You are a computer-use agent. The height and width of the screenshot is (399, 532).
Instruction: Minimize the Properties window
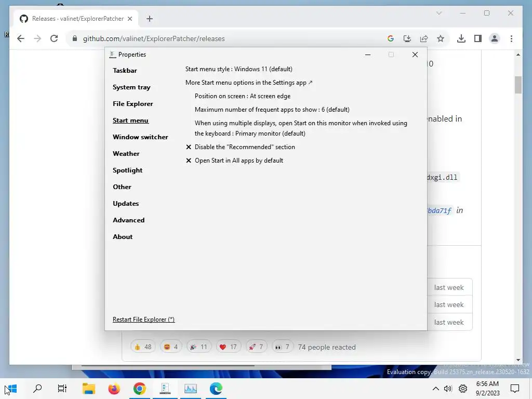point(368,55)
